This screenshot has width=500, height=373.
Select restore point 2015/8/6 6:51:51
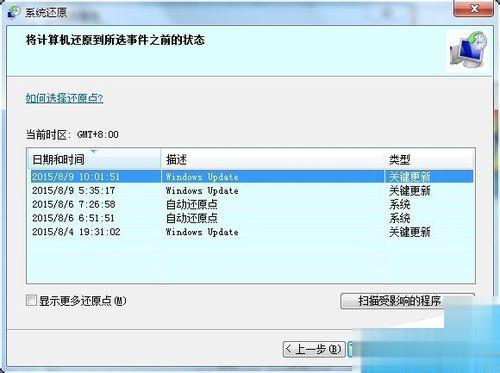tap(252, 218)
